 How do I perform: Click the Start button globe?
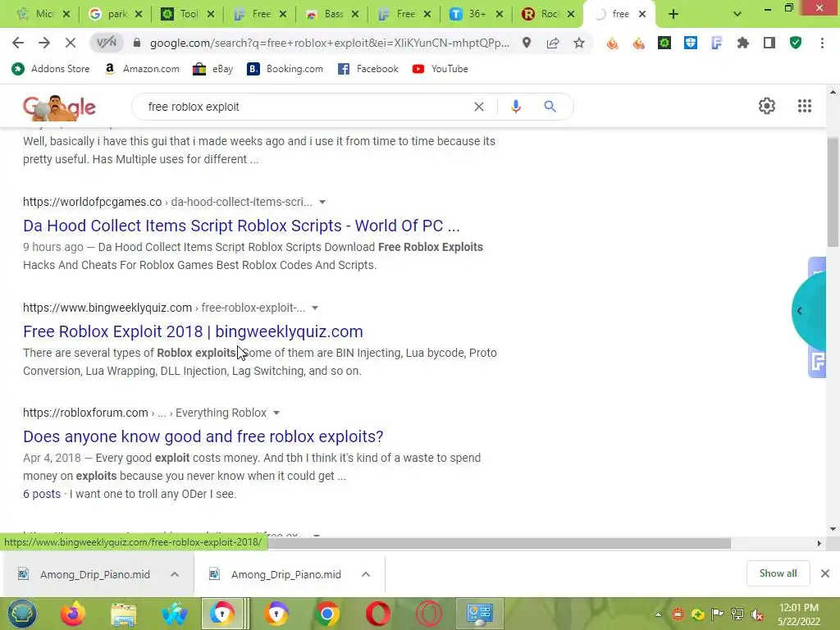pyautogui.click(x=22, y=614)
